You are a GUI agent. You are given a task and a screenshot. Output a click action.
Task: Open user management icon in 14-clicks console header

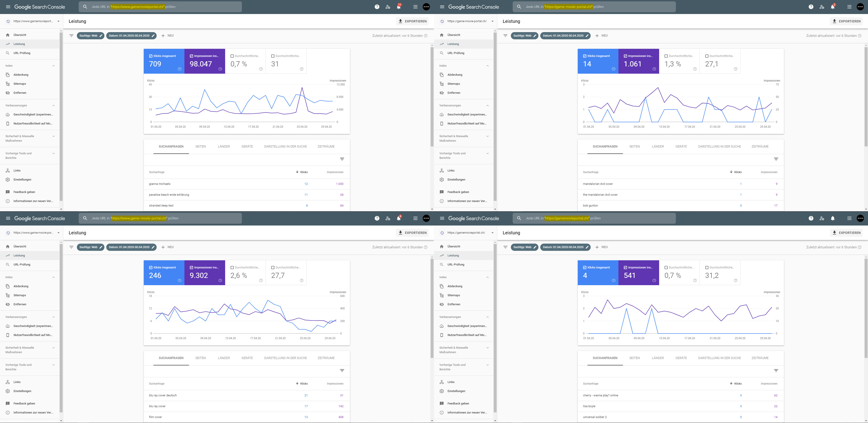822,7
